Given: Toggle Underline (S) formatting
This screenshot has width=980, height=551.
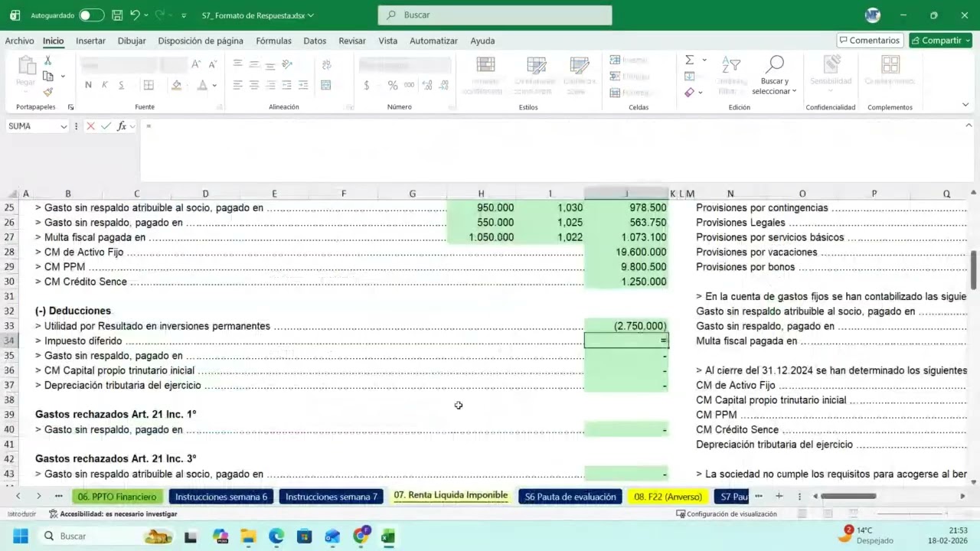Looking at the screenshot, I should (121, 85).
